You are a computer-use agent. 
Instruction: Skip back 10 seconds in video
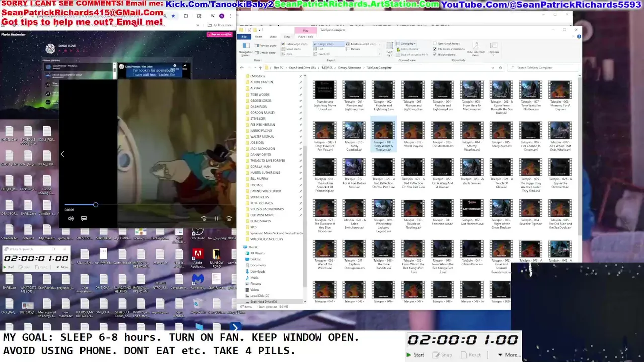[204, 218]
